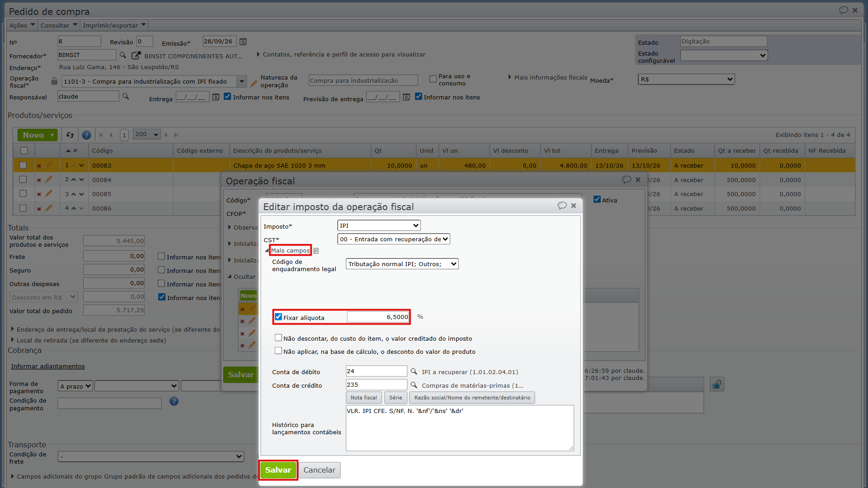Search Conta de débito account
Viewport: 868px width, 488px height.
[x=414, y=371]
